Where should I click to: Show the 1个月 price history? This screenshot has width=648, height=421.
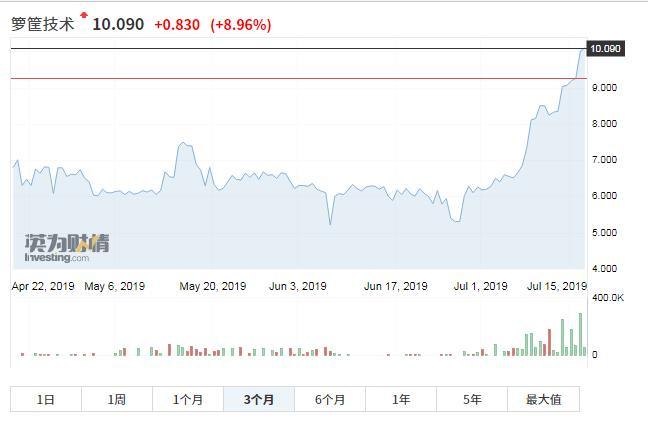[x=188, y=399]
